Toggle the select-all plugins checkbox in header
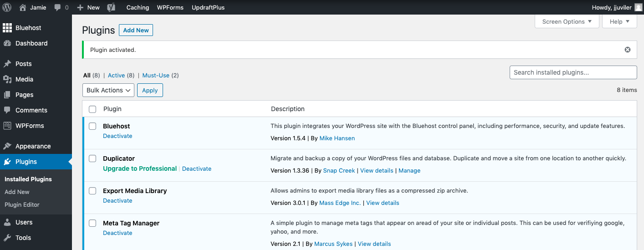 (92, 109)
